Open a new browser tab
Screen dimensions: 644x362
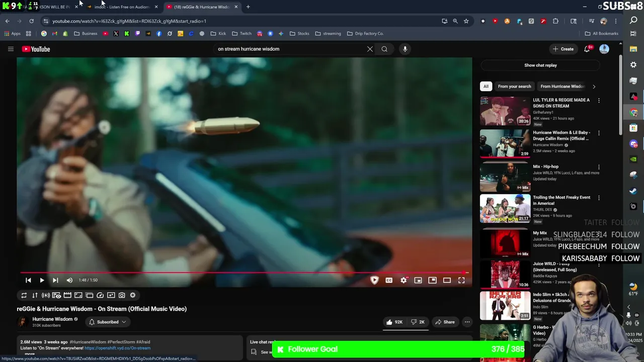coord(248,7)
